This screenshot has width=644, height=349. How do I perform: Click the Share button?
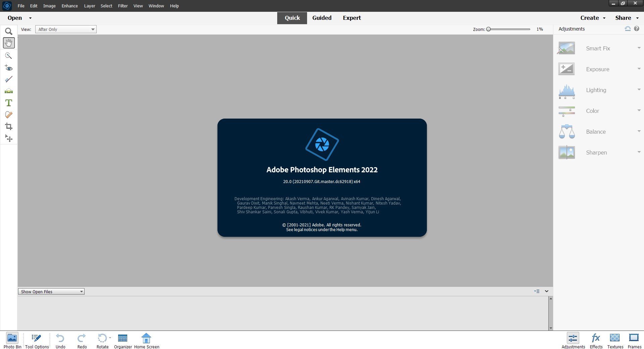623,18
